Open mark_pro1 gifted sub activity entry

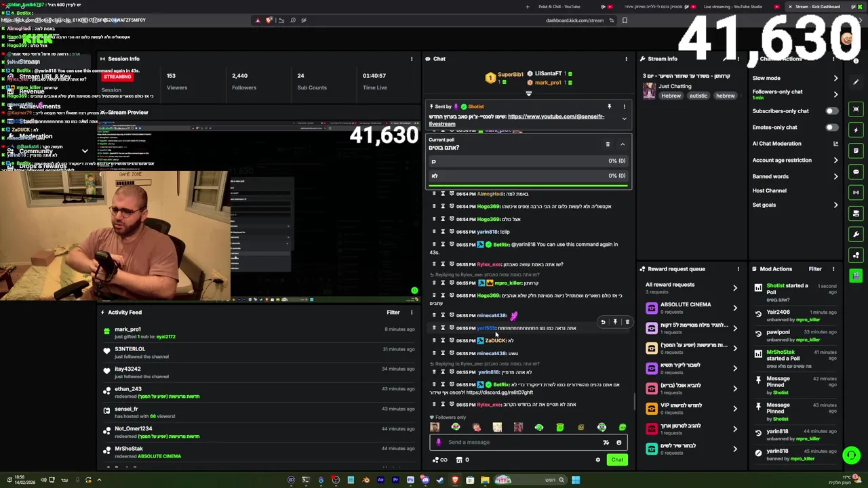click(x=258, y=333)
